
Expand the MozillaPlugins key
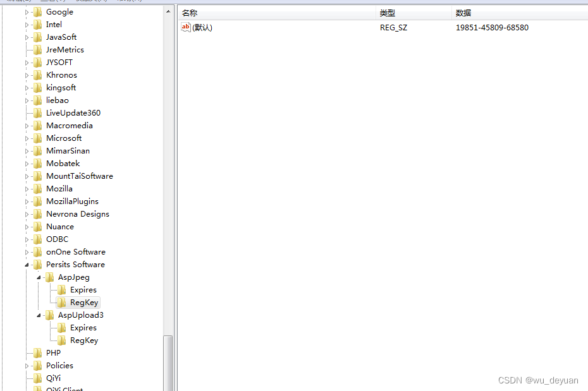(27, 201)
